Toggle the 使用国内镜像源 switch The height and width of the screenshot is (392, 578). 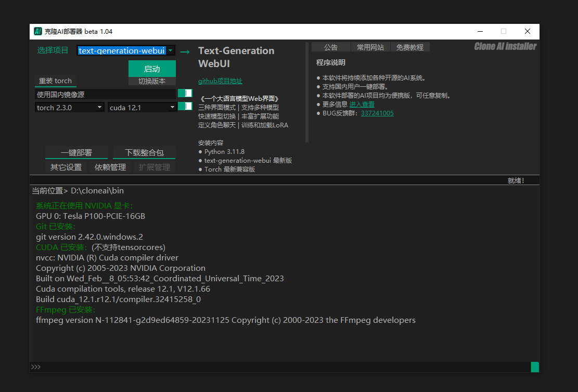tap(185, 93)
